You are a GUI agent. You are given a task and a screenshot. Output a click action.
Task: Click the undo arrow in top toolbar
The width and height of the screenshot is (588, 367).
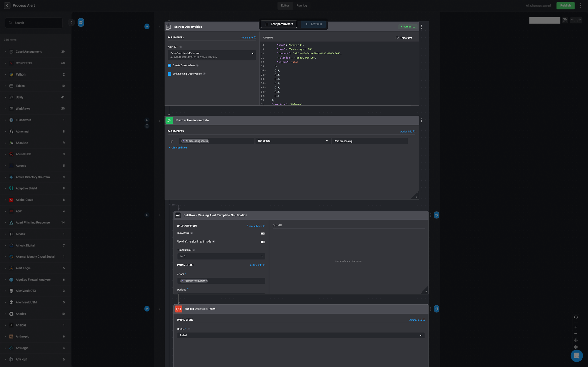pyautogui.click(x=573, y=20)
